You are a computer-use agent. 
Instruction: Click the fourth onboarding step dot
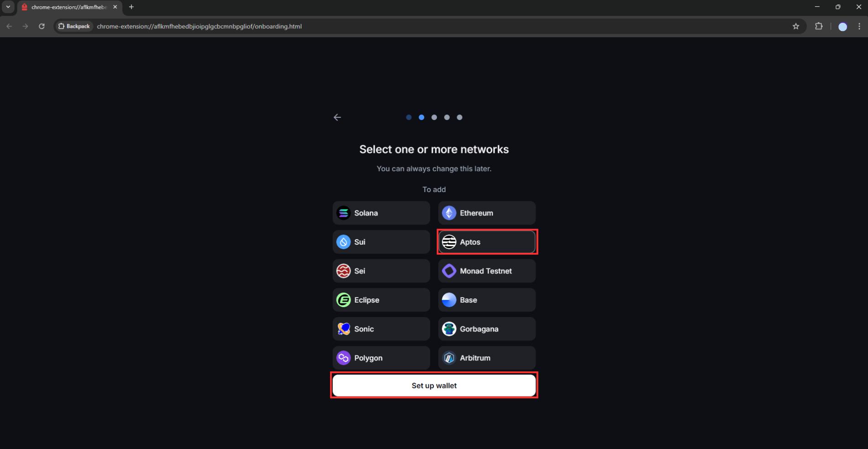pyautogui.click(x=447, y=117)
